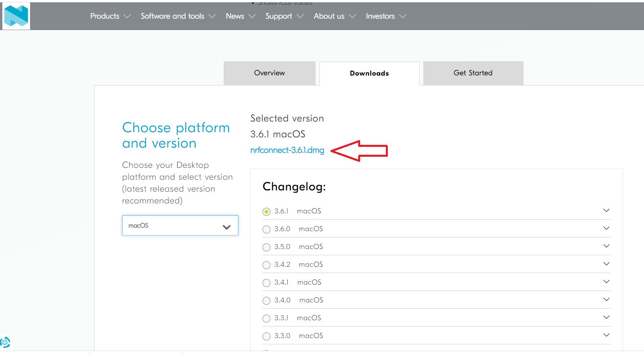The width and height of the screenshot is (644, 355).
Task: Switch to the Overview tab
Action: tap(270, 73)
